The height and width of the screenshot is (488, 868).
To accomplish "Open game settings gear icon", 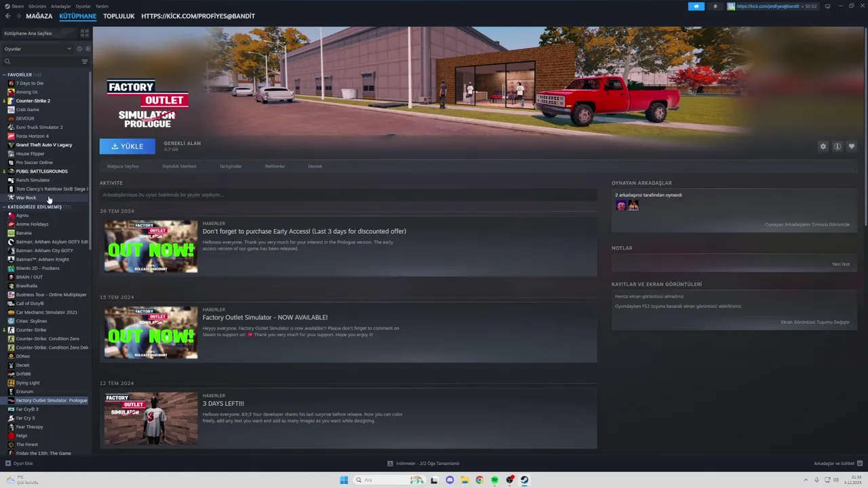I will click(x=823, y=146).
